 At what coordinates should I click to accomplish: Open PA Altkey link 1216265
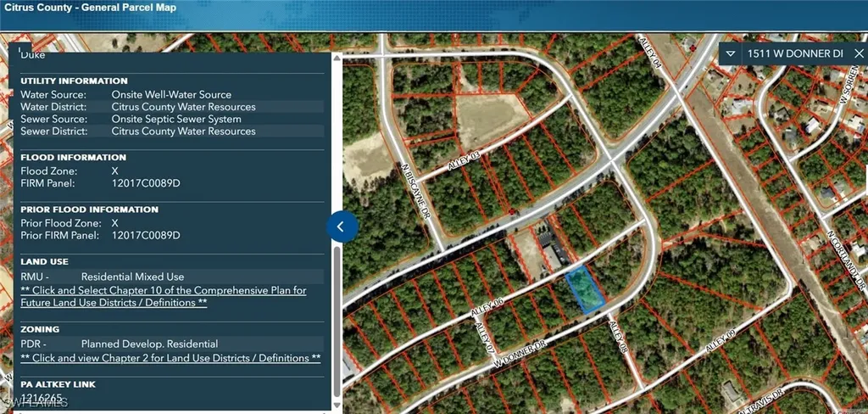point(40,396)
